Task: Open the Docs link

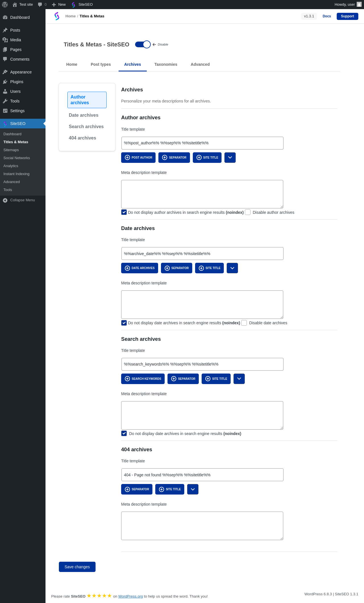Action: pos(327,16)
